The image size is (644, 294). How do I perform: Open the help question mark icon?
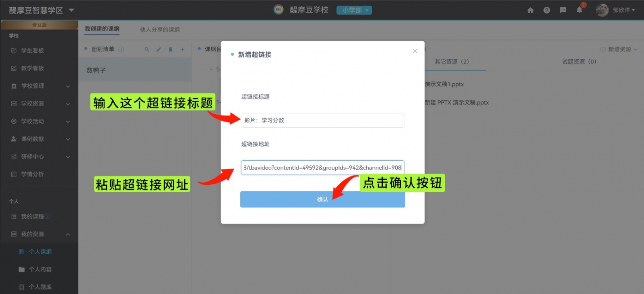coord(547,10)
